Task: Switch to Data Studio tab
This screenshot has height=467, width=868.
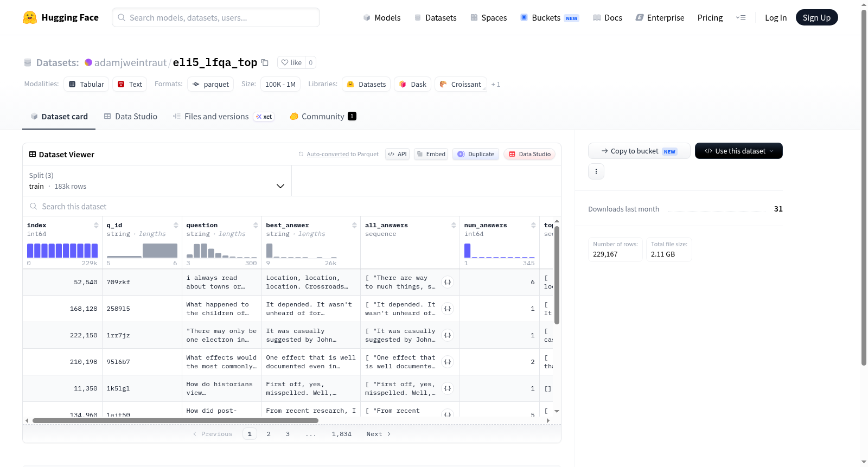Action: tap(131, 116)
